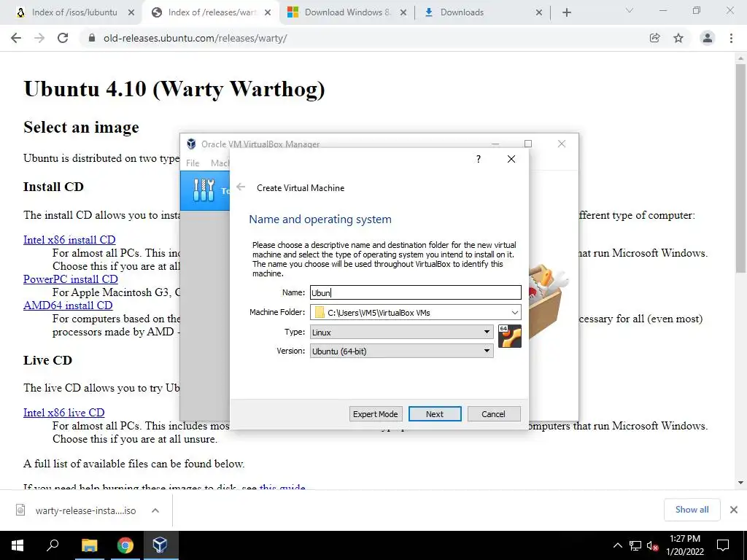747x560 pixels.
Task: Open the Intel x86 live CD link
Action: pyautogui.click(x=64, y=413)
